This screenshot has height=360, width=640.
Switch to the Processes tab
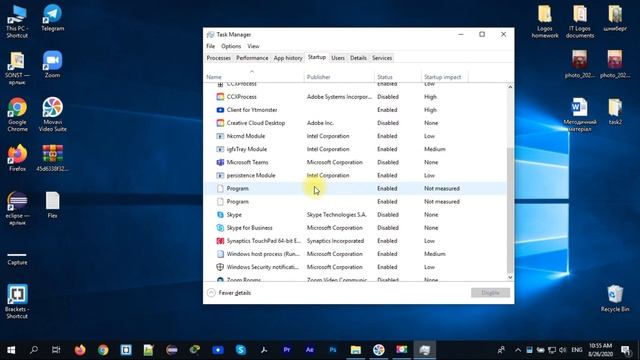(x=218, y=58)
